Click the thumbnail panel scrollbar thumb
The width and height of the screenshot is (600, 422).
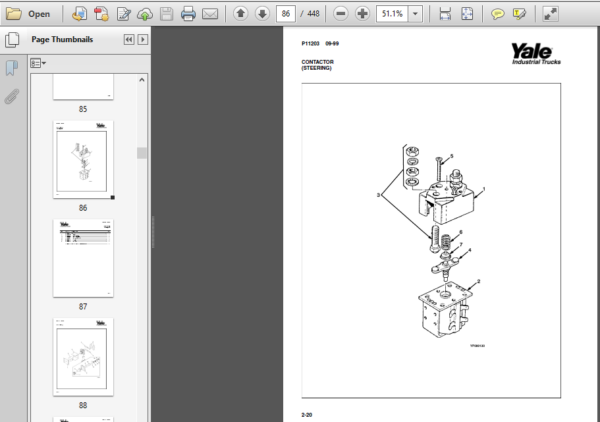(x=142, y=153)
